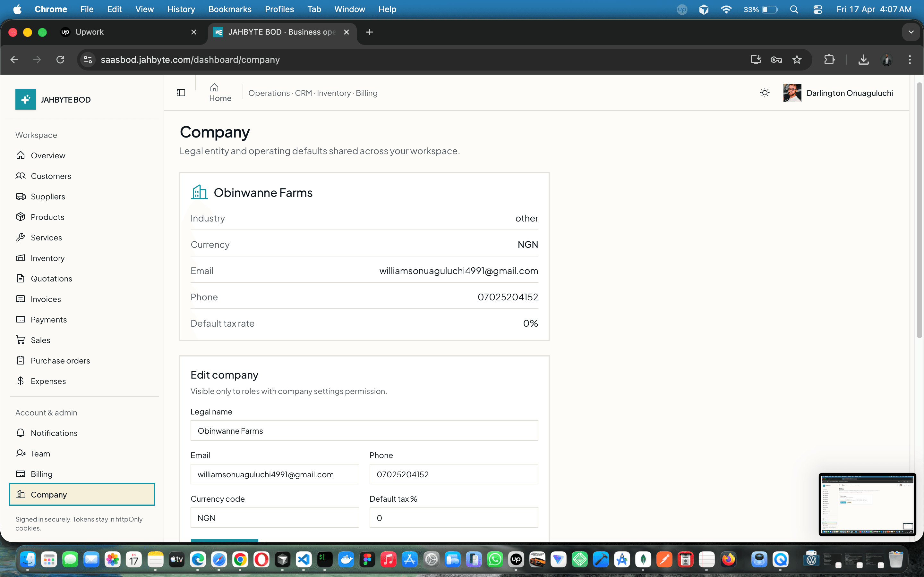Click the Chrome downloads icon in the toolbar
This screenshot has height=577, width=924.
tap(864, 60)
